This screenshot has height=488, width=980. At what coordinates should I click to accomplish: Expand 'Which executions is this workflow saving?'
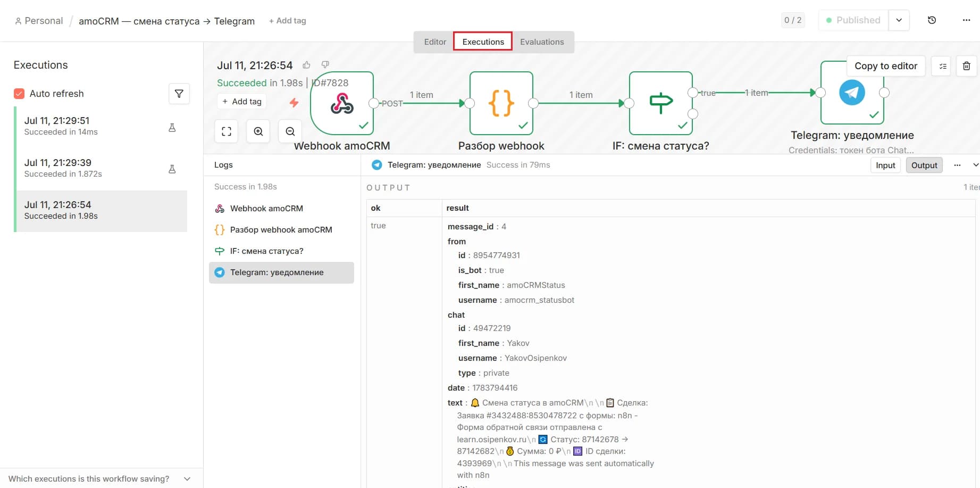(99, 479)
